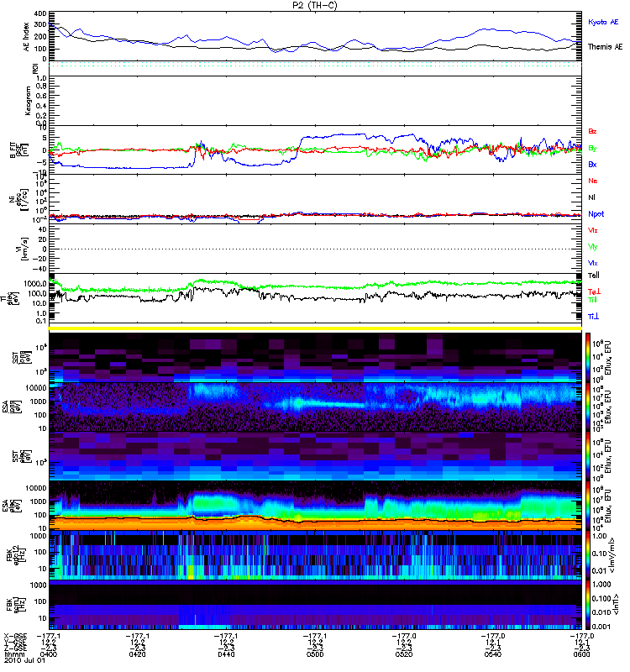Click the "0600" time tick label
Image resolution: width=630 pixels, height=672 pixels.
point(581,654)
